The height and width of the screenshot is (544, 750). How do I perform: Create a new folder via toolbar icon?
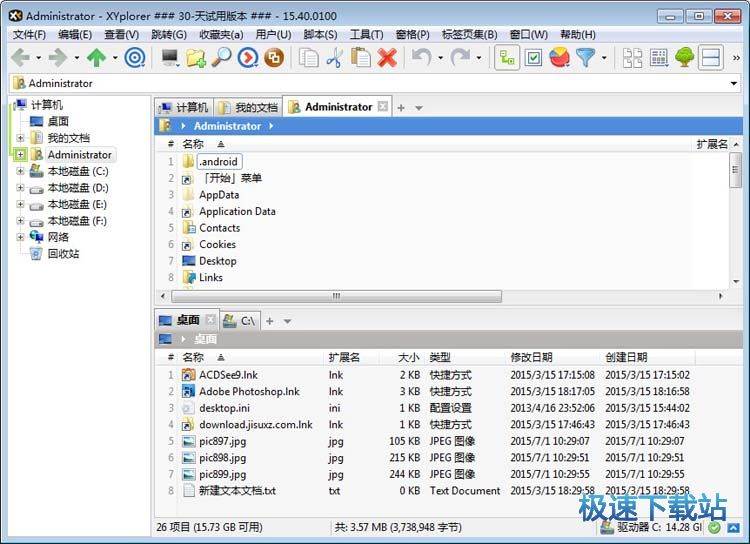196,58
